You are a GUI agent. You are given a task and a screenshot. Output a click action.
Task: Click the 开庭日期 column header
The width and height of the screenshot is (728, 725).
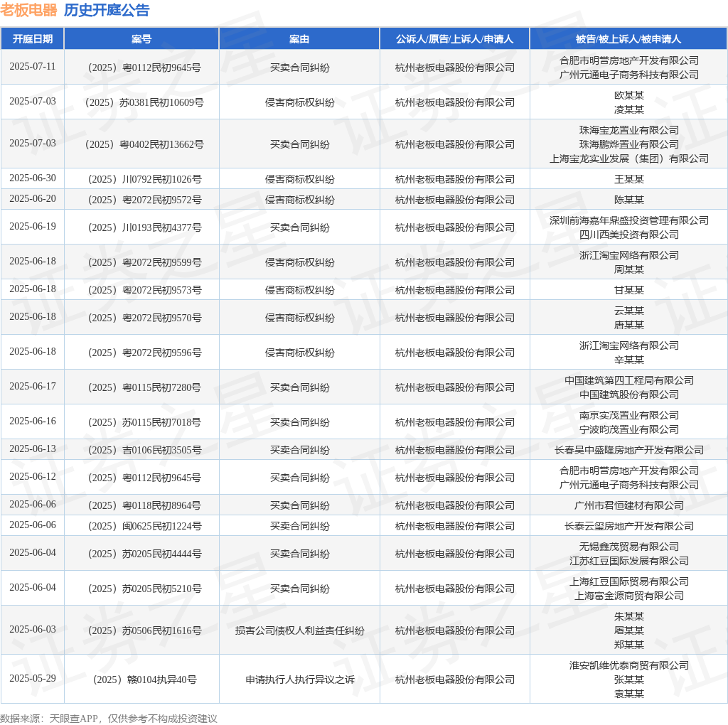click(33, 39)
